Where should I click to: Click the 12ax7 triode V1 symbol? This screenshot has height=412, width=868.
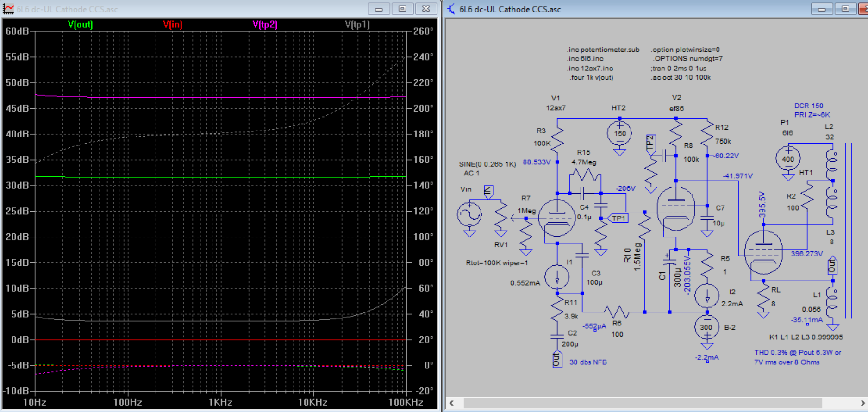[557, 218]
